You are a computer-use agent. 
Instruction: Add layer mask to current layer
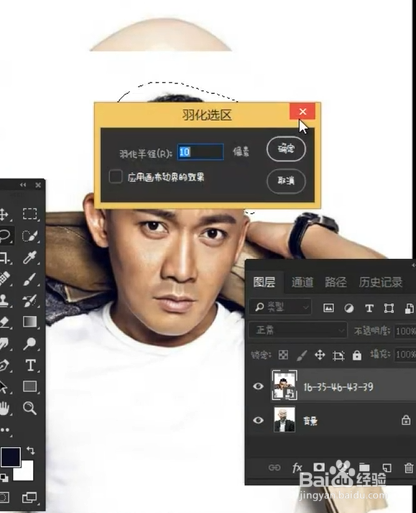[319, 467]
